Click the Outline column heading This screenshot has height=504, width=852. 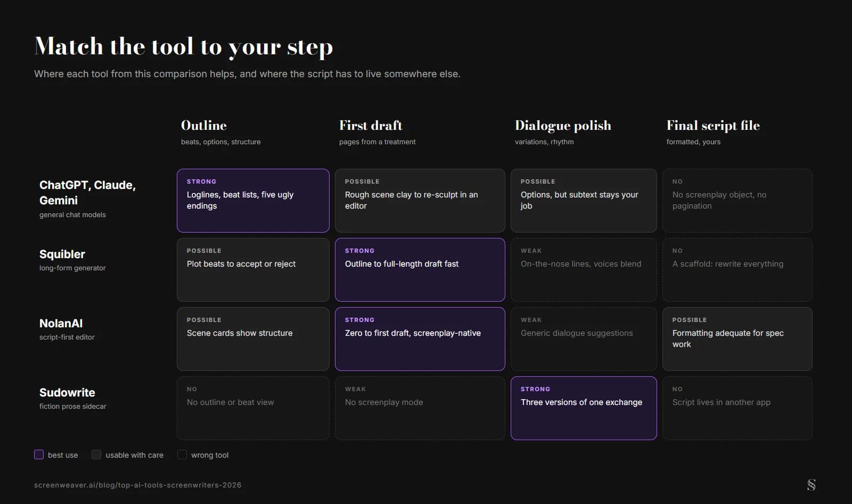[204, 126]
